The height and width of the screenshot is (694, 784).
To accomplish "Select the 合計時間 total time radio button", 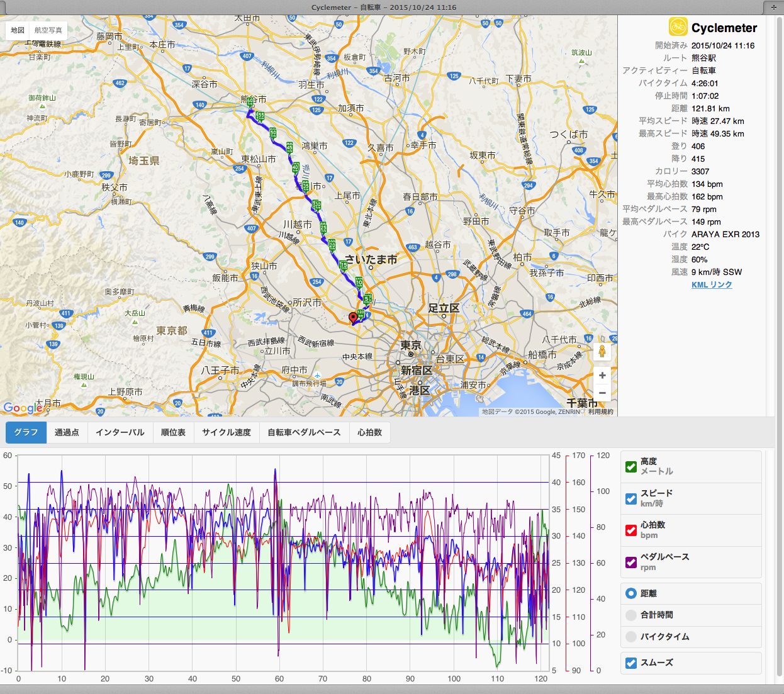I will pyautogui.click(x=631, y=615).
